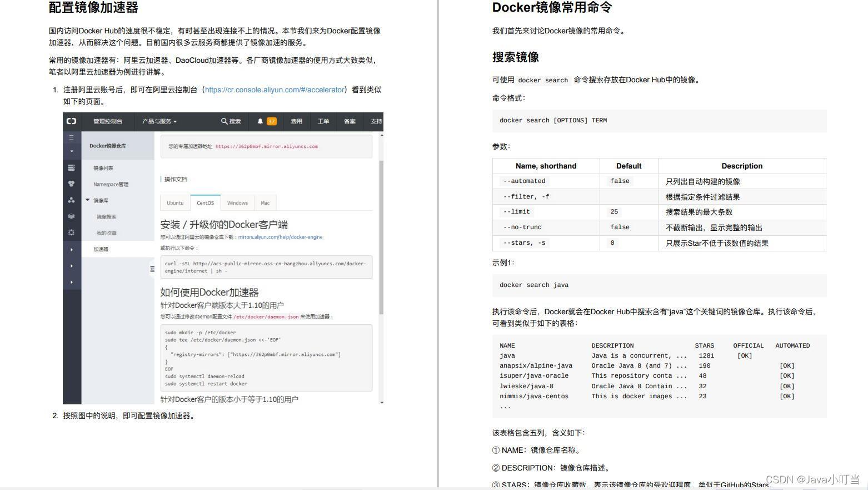The image size is (868, 490).
Task: Expand the 产品与服务 dropdown menu
Action: [x=159, y=121]
